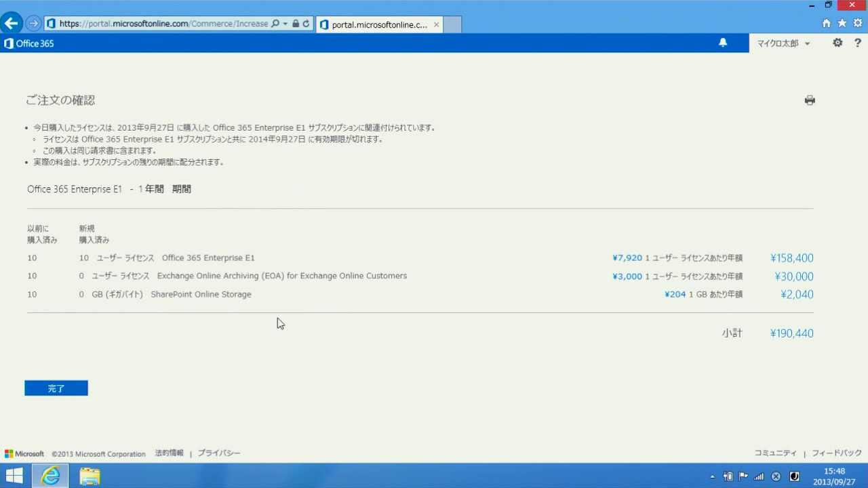Restore the browser window size
Screen dimensions: 868x488
pos(828,5)
